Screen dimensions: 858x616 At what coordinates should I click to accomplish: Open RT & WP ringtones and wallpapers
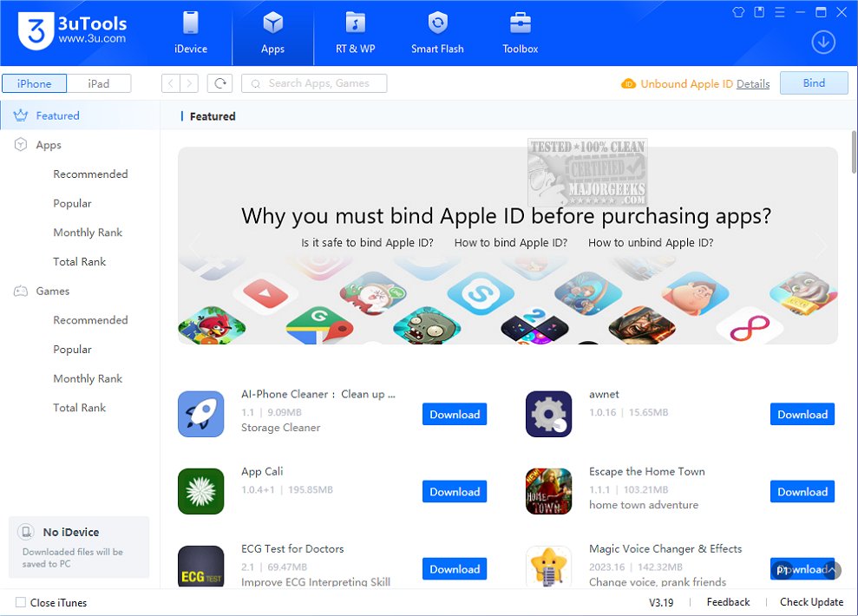(355, 33)
